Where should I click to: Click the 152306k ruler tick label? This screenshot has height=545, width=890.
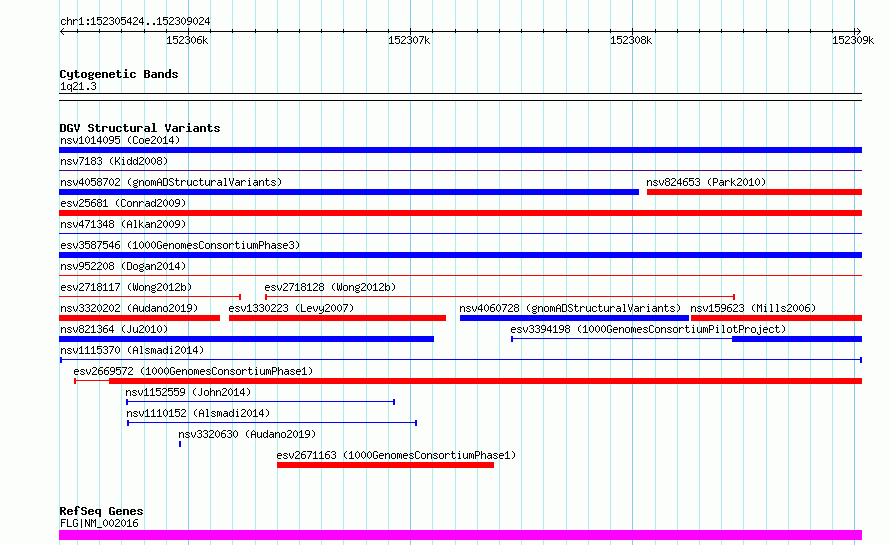tap(187, 40)
